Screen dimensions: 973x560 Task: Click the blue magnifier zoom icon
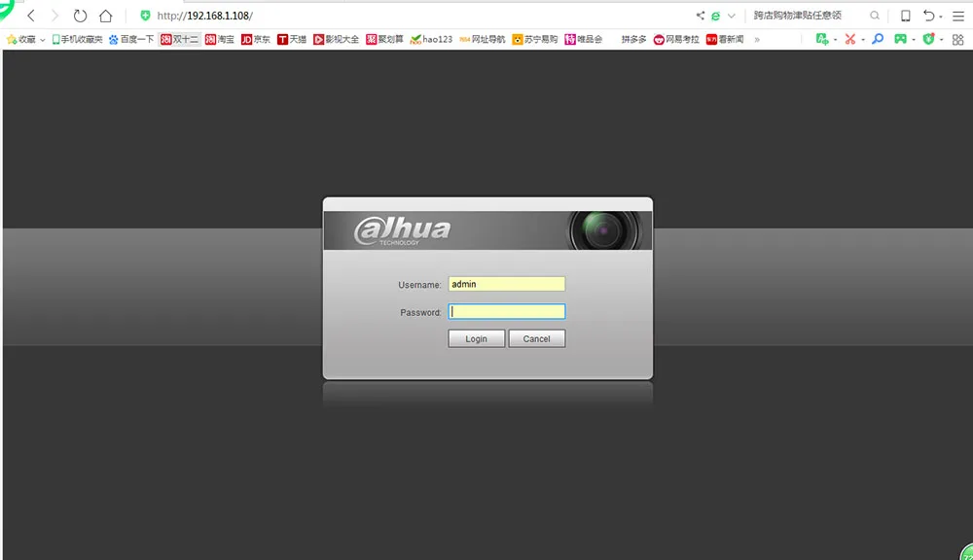click(878, 39)
